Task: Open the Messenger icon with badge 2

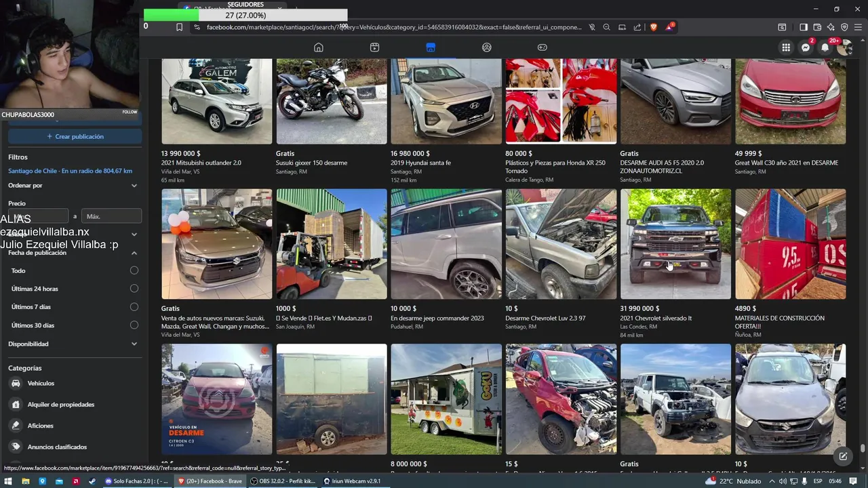Action: click(x=806, y=47)
